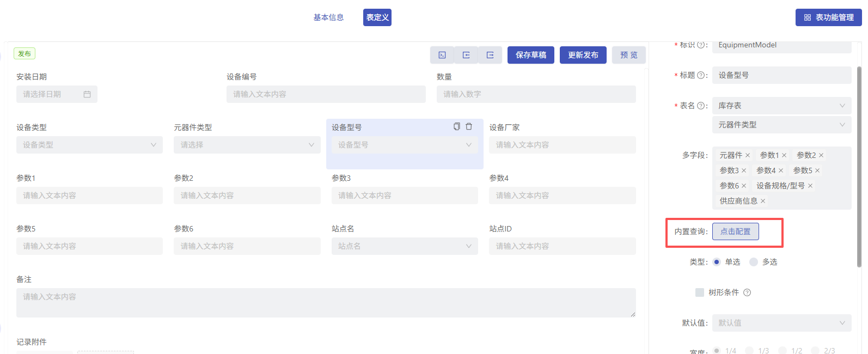Remove the 参数1 tag from 多字段
The height and width of the screenshot is (354, 868).
(784, 155)
